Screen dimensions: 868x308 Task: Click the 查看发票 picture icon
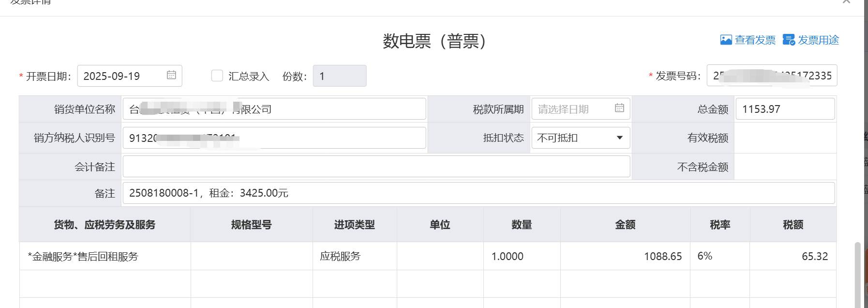coord(726,40)
